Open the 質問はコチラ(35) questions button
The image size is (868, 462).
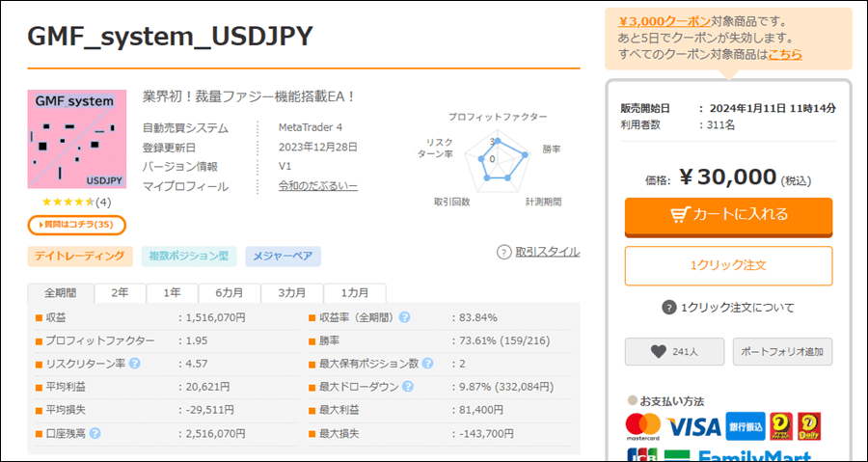click(x=77, y=225)
